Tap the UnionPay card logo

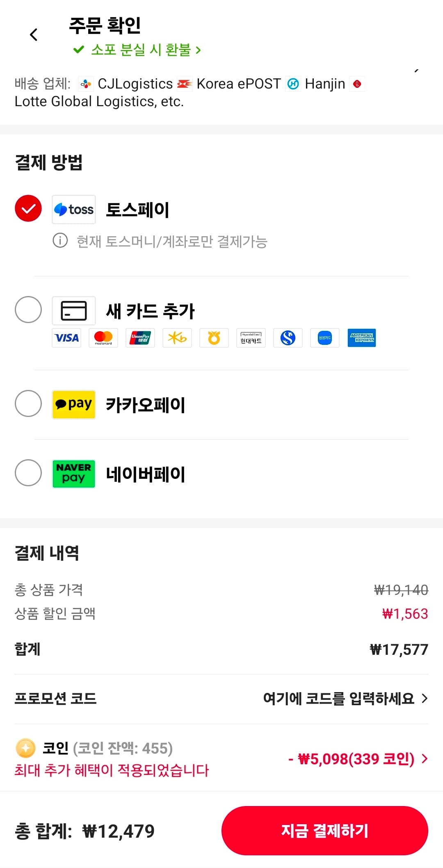coord(140,338)
